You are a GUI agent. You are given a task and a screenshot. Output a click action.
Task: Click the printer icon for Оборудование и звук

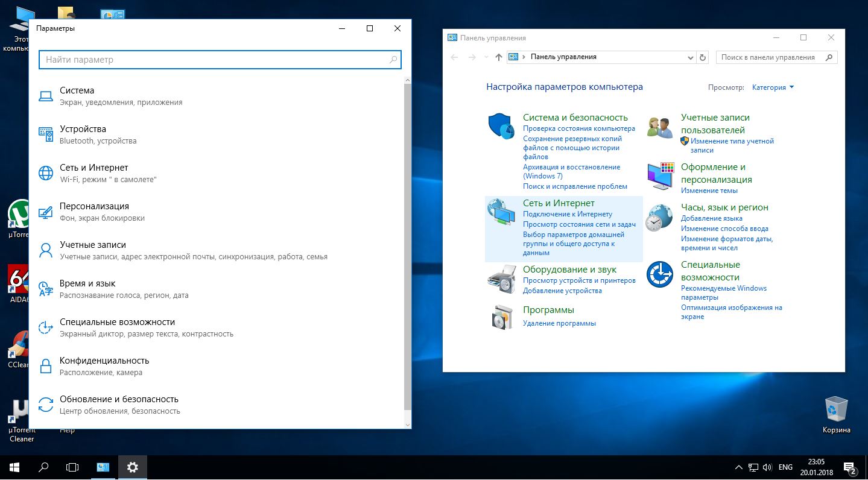pos(501,279)
